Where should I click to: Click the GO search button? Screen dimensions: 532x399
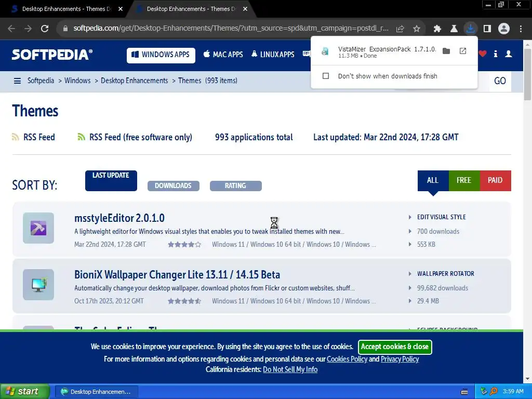(x=500, y=81)
